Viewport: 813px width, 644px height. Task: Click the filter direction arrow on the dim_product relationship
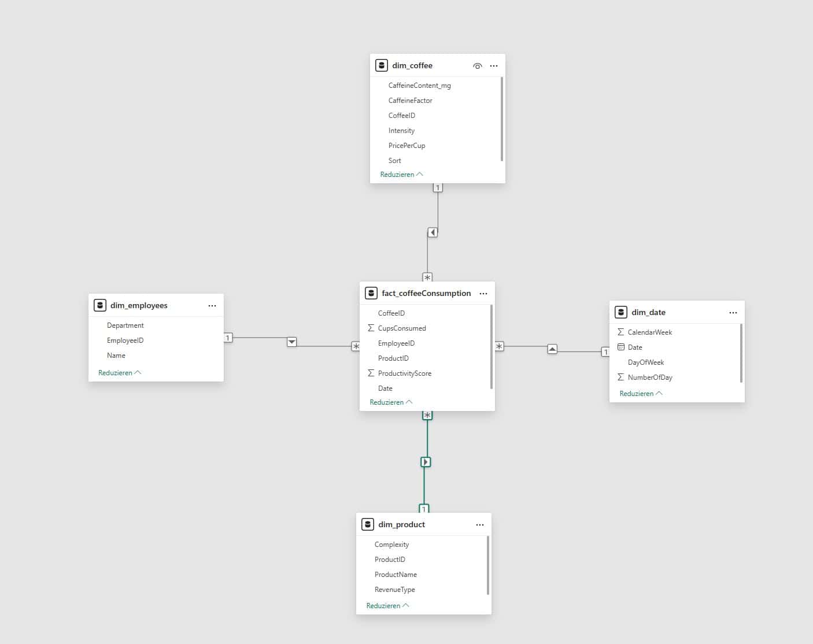coord(426,462)
